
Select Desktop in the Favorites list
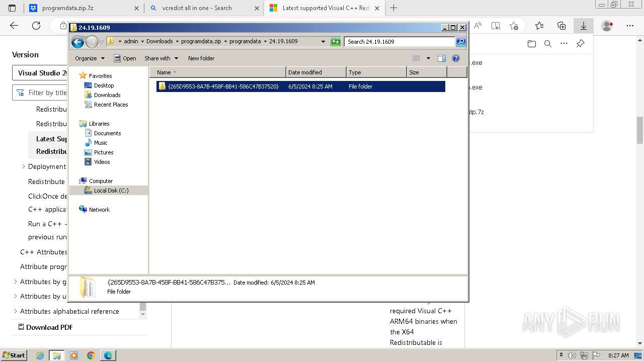click(x=104, y=85)
